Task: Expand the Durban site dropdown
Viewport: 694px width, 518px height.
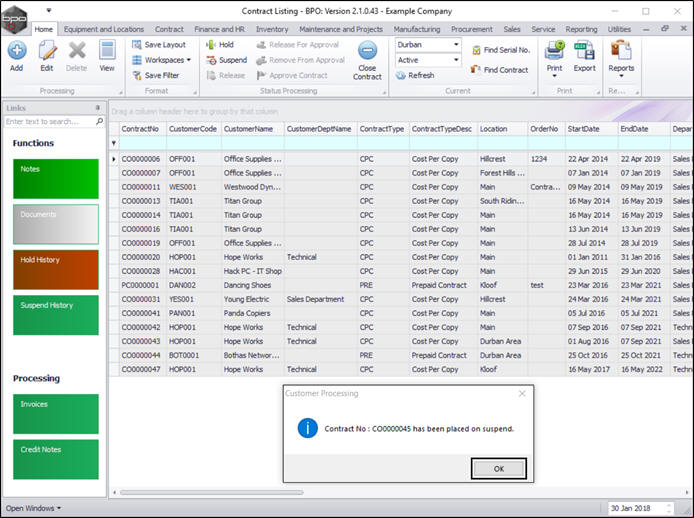Action: pos(456,45)
